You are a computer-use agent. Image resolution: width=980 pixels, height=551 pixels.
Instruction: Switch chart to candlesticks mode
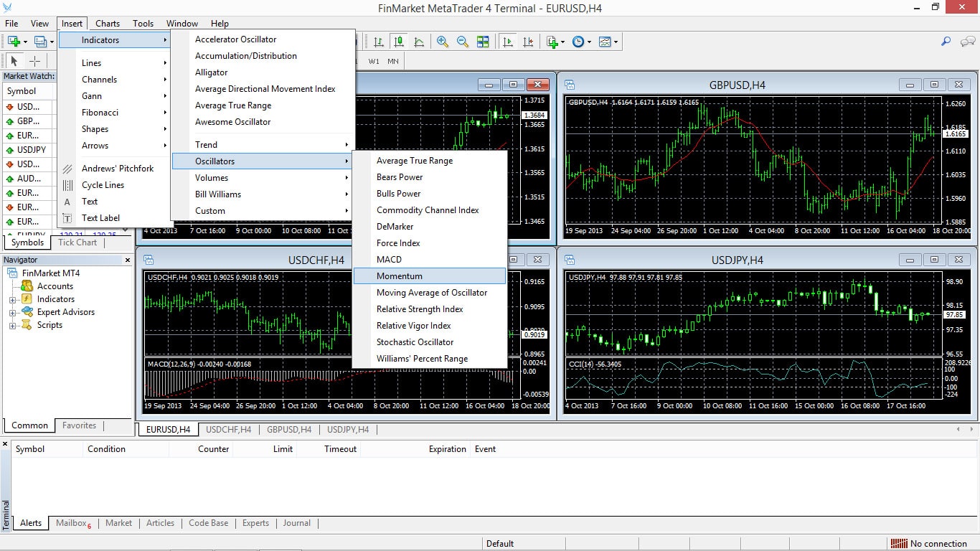(x=399, y=42)
